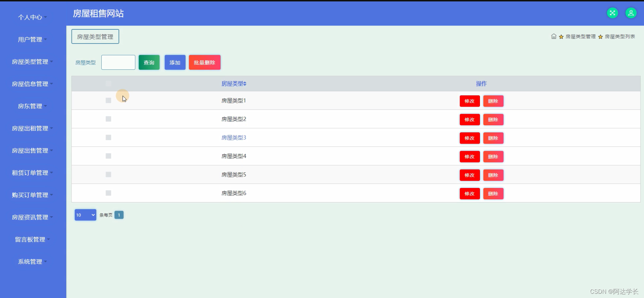Expand the 用户管理 sidebar menu
This screenshot has width=644, height=298.
[x=32, y=40]
